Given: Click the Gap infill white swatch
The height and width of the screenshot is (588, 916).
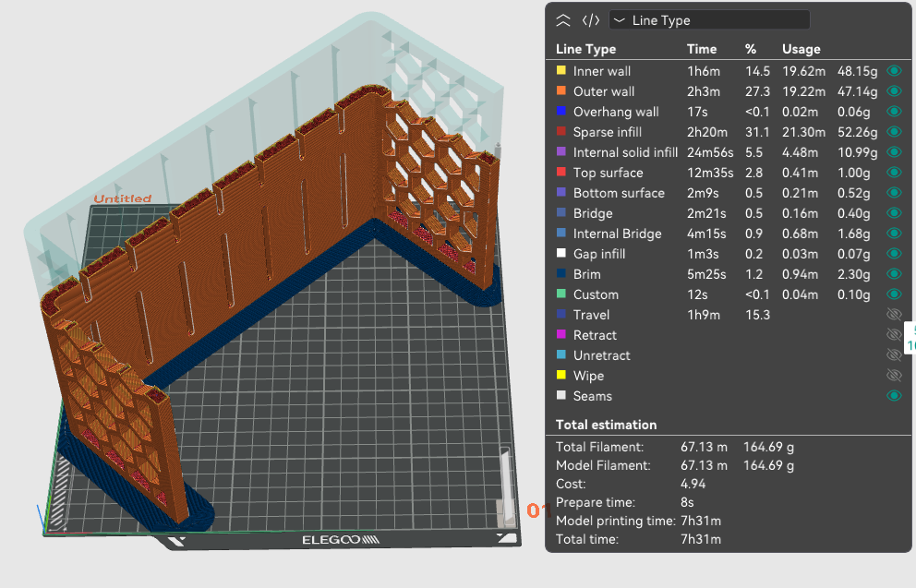Looking at the screenshot, I should coord(560,254).
